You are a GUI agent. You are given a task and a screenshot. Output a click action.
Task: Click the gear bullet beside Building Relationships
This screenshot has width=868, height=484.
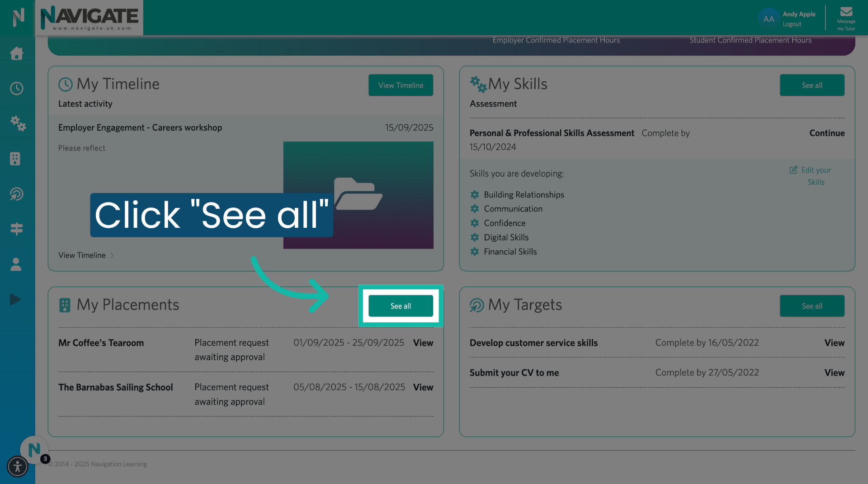[x=475, y=195]
